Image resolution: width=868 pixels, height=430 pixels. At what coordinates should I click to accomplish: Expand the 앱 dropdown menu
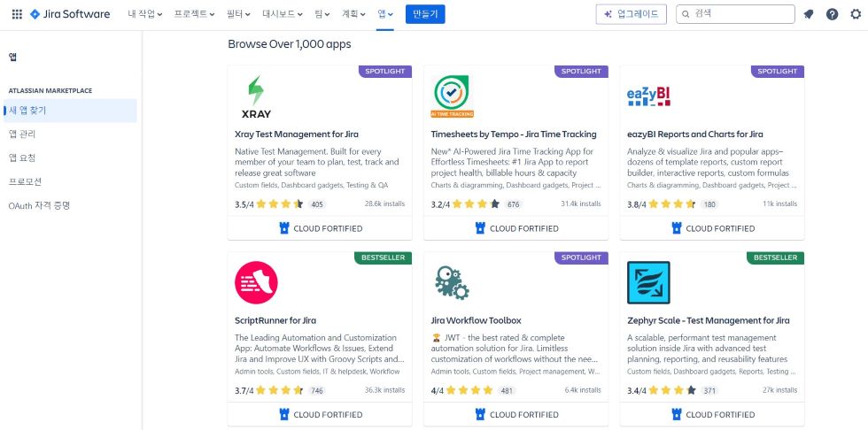(385, 14)
